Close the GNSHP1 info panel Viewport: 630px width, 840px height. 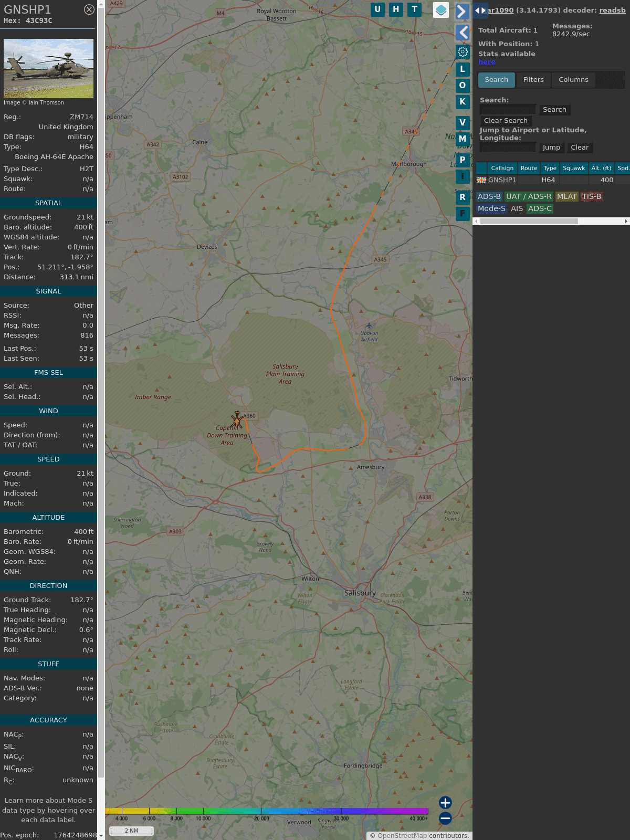click(x=89, y=9)
